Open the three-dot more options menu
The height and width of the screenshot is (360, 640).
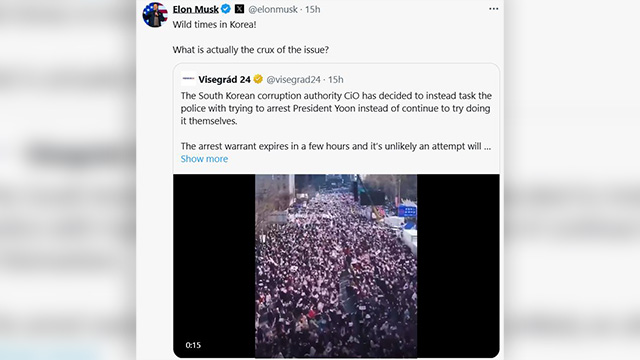tap(493, 9)
